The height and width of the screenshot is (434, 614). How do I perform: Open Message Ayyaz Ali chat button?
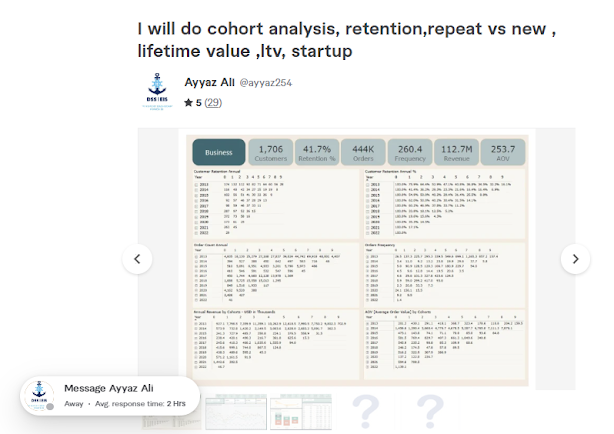tap(110, 396)
